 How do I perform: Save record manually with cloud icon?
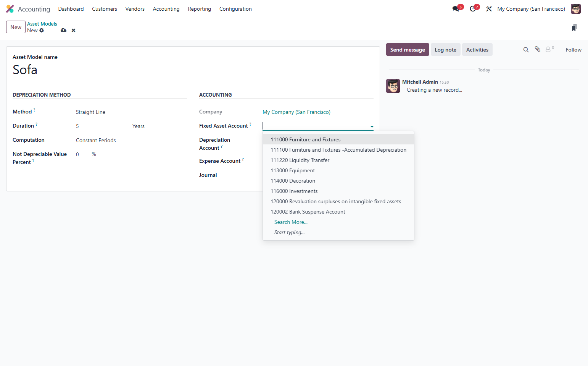pos(63,30)
